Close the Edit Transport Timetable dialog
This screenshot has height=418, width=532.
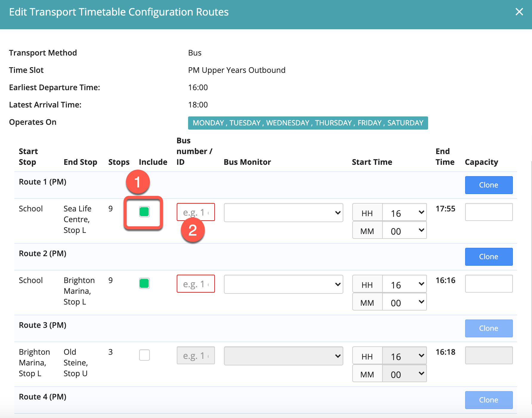point(519,12)
